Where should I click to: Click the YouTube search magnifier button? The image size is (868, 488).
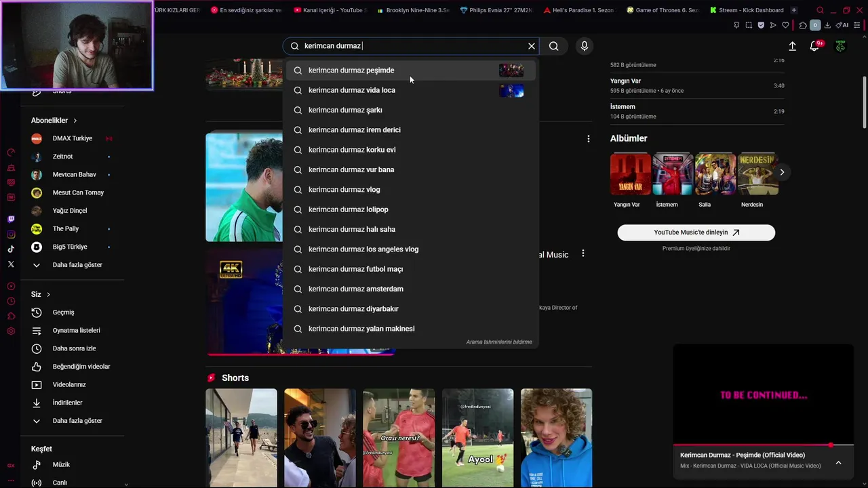click(x=554, y=46)
